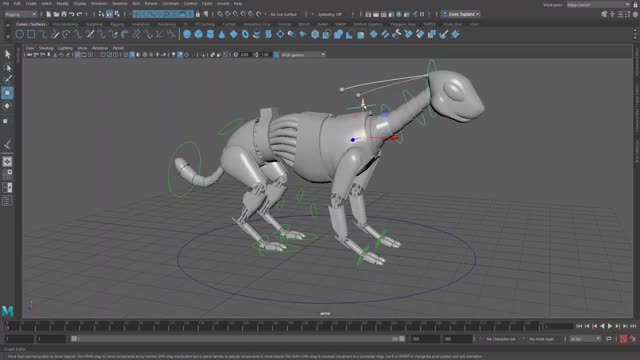Click the time slider ruler
Image resolution: width=640 pixels, height=360 pixels.
273,326
